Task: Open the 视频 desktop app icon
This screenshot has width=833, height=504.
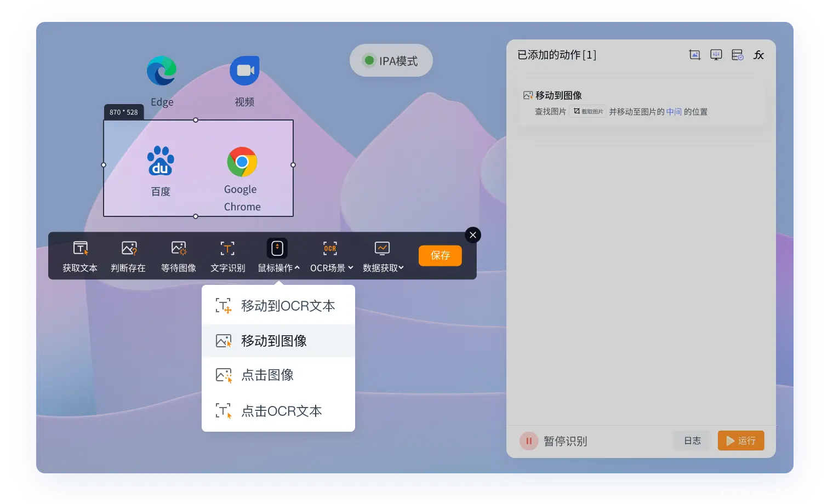Action: 244,71
